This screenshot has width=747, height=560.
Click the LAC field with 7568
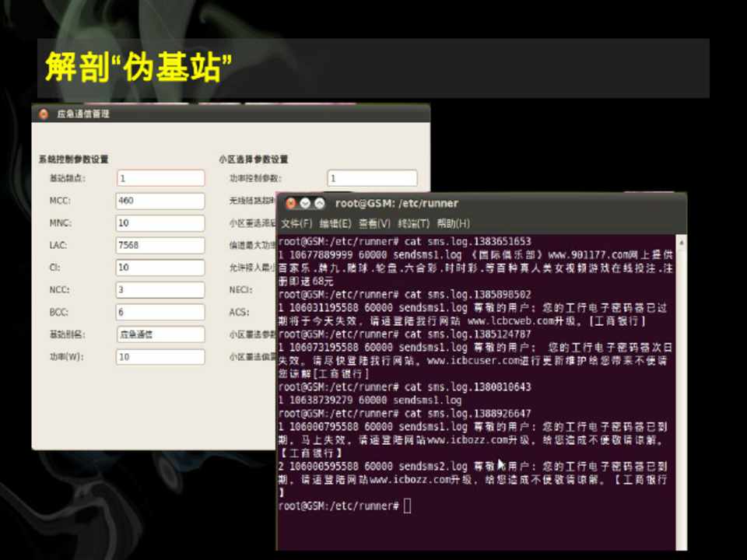pyautogui.click(x=160, y=245)
